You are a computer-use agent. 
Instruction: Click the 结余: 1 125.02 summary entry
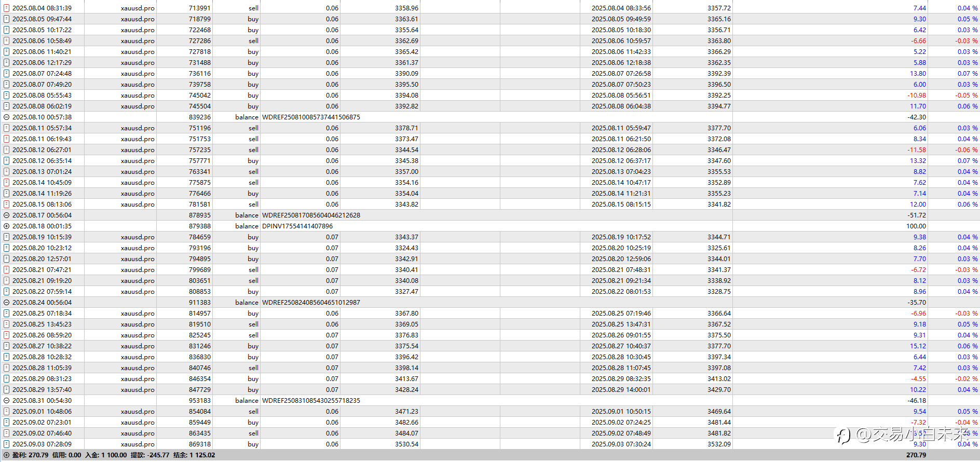point(194,455)
